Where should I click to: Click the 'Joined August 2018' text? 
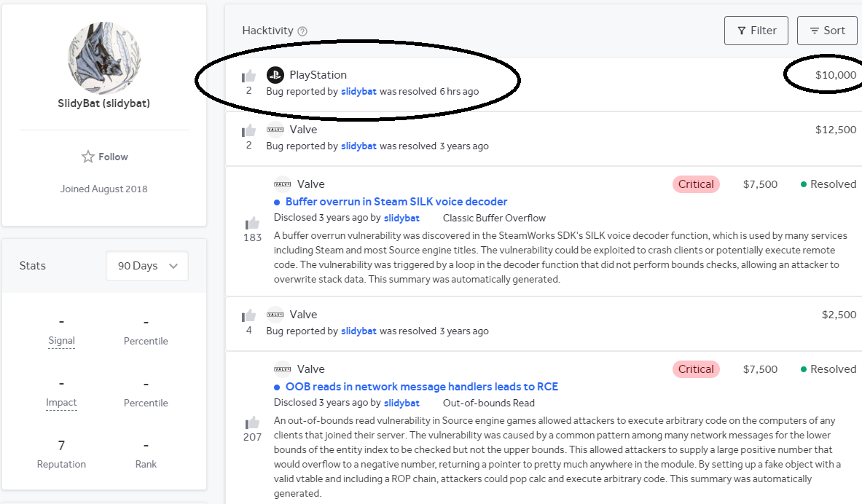pos(104,189)
